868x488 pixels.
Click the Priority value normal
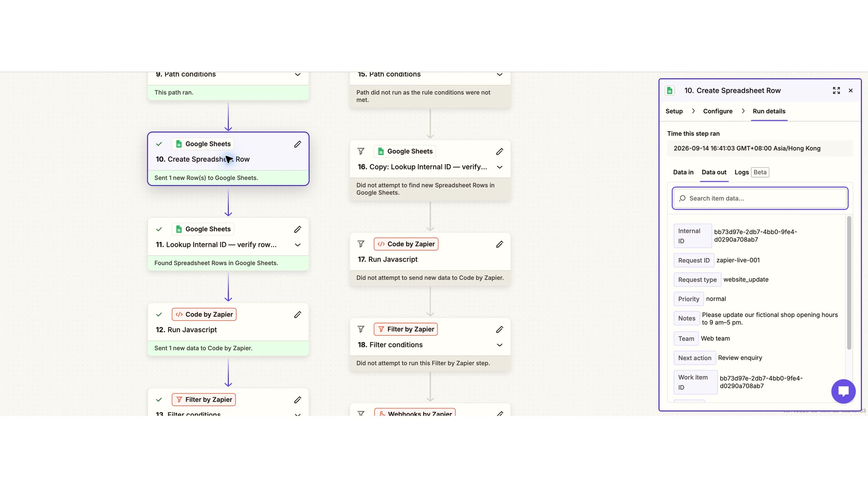[x=716, y=299]
